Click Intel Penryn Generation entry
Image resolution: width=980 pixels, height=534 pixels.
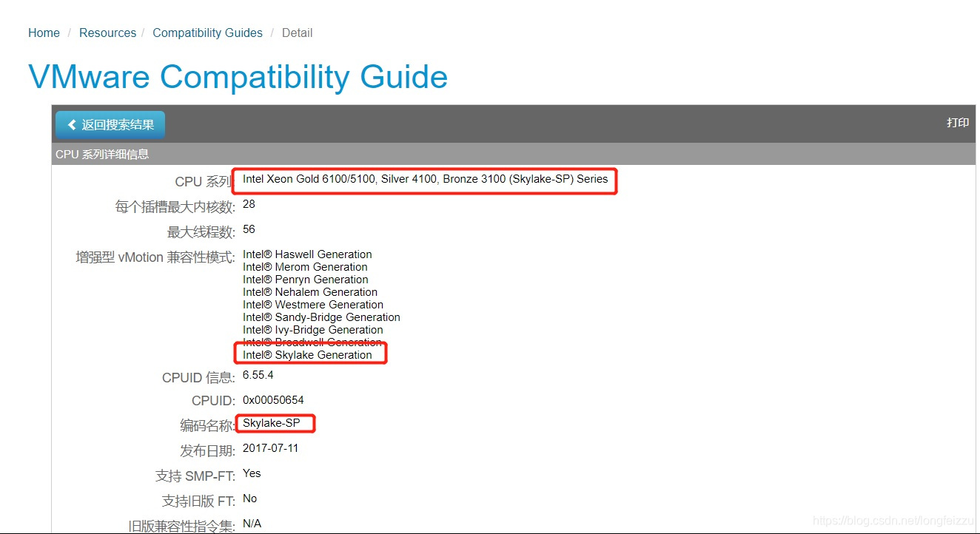coord(306,280)
